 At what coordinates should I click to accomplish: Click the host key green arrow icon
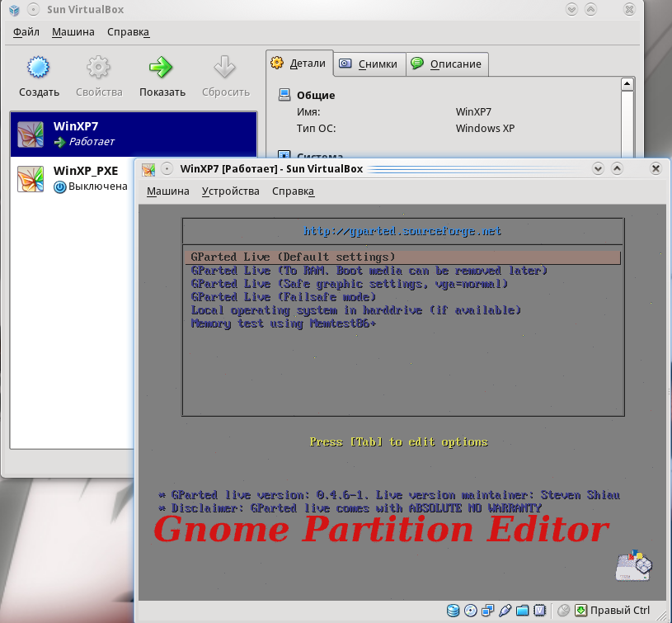tap(580, 610)
